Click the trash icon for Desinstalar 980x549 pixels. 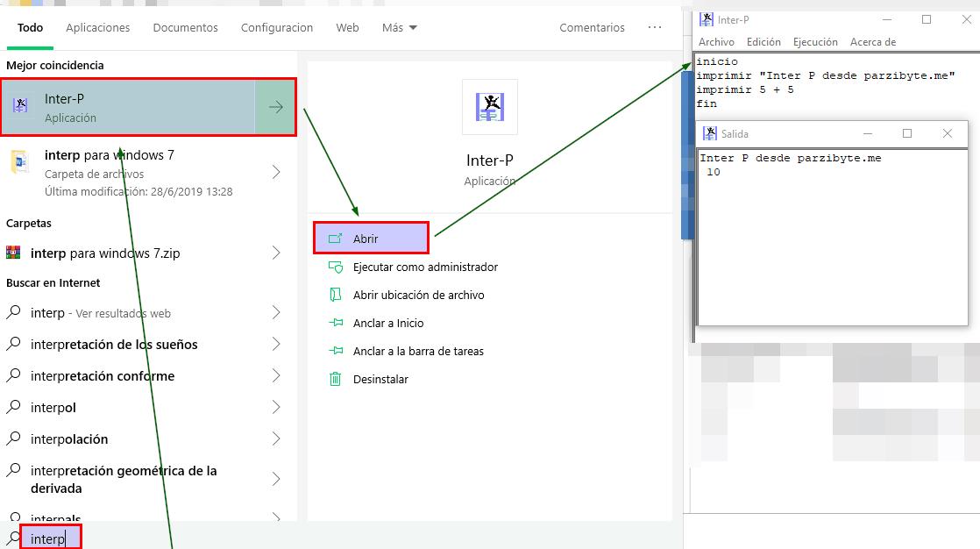tap(336, 379)
